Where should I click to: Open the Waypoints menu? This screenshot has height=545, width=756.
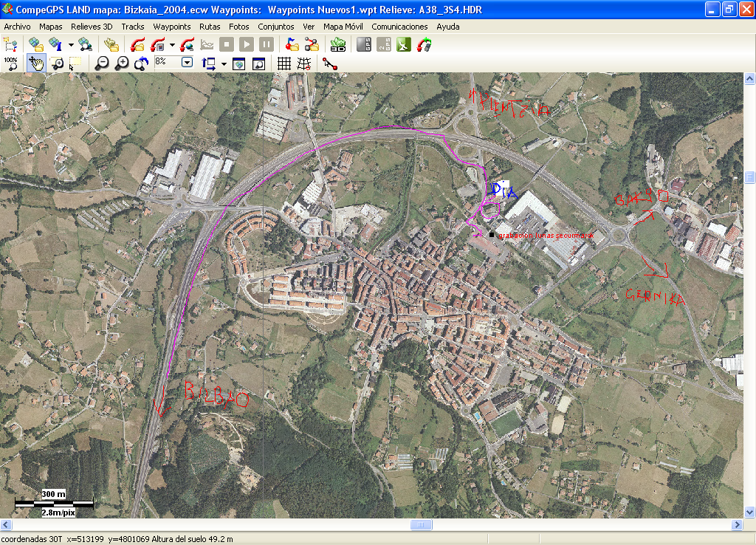[172, 27]
